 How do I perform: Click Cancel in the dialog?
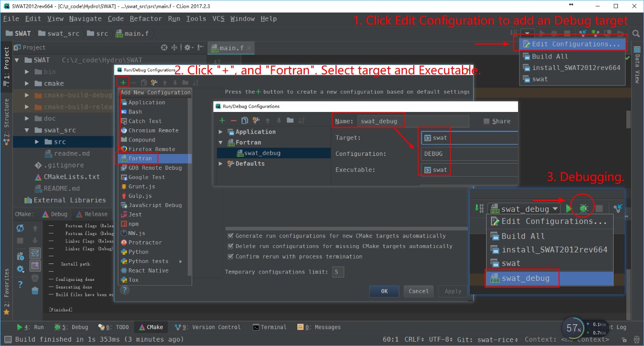tap(418, 291)
